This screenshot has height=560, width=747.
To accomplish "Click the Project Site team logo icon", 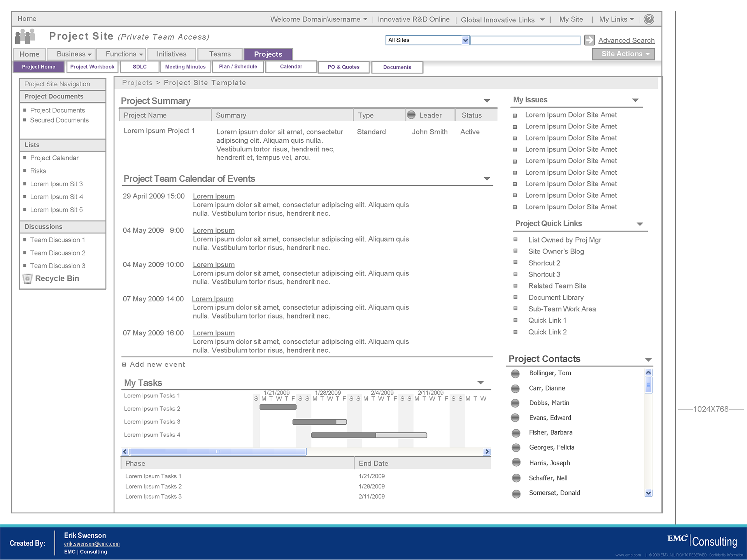I will click(x=25, y=37).
